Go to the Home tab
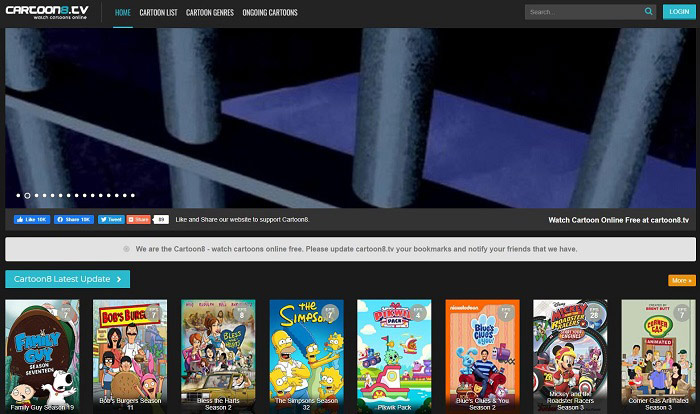700x414 pixels. click(123, 13)
